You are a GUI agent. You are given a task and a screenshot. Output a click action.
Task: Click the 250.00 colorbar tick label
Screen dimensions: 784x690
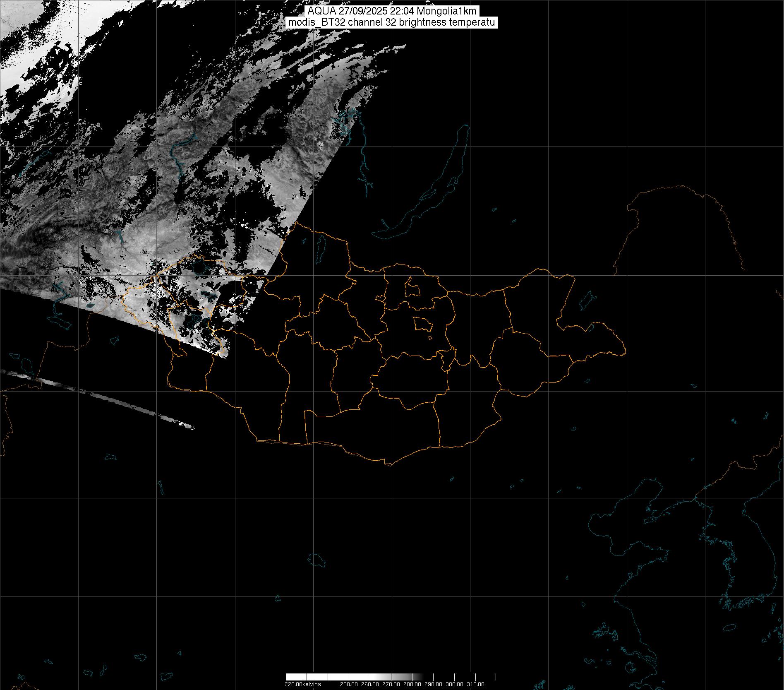click(349, 684)
